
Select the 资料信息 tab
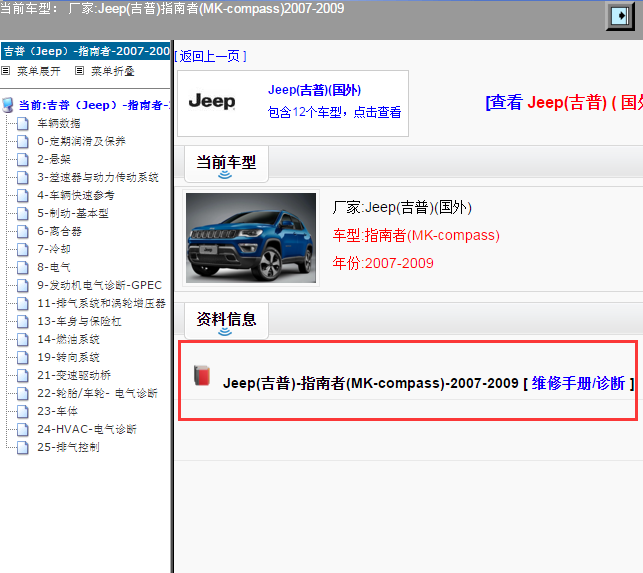226,321
